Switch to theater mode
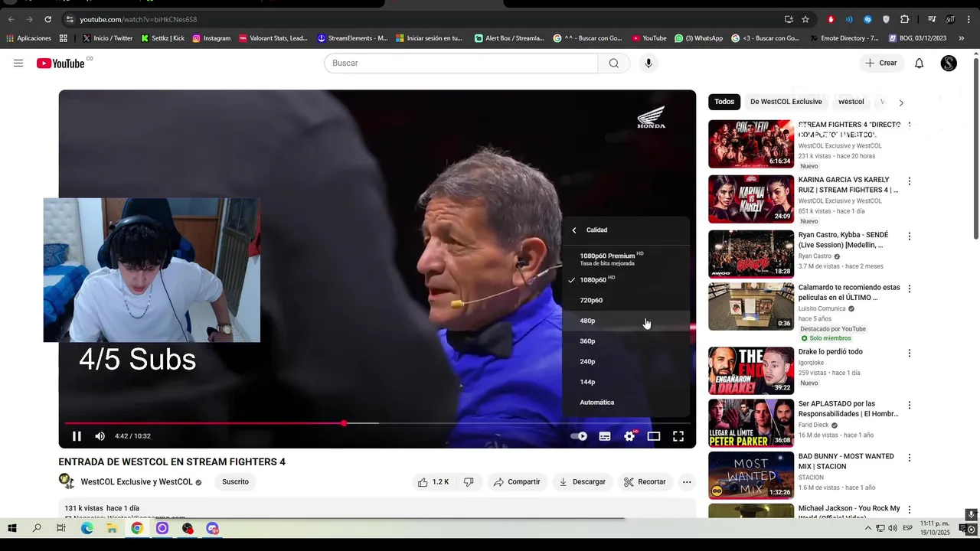980x551 pixels. coord(654,436)
